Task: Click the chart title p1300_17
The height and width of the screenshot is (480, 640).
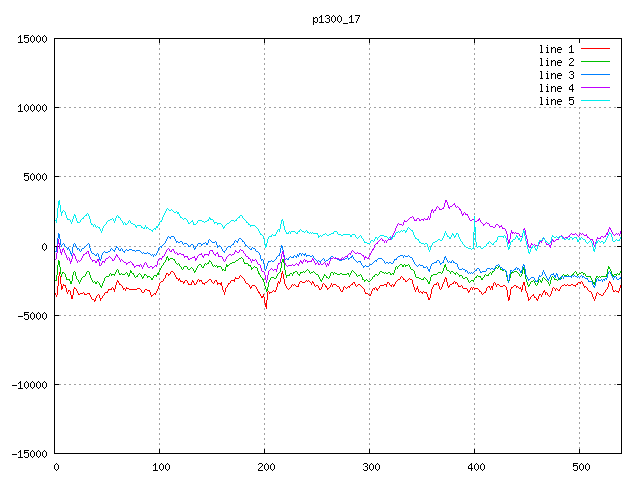Action: (x=336, y=20)
